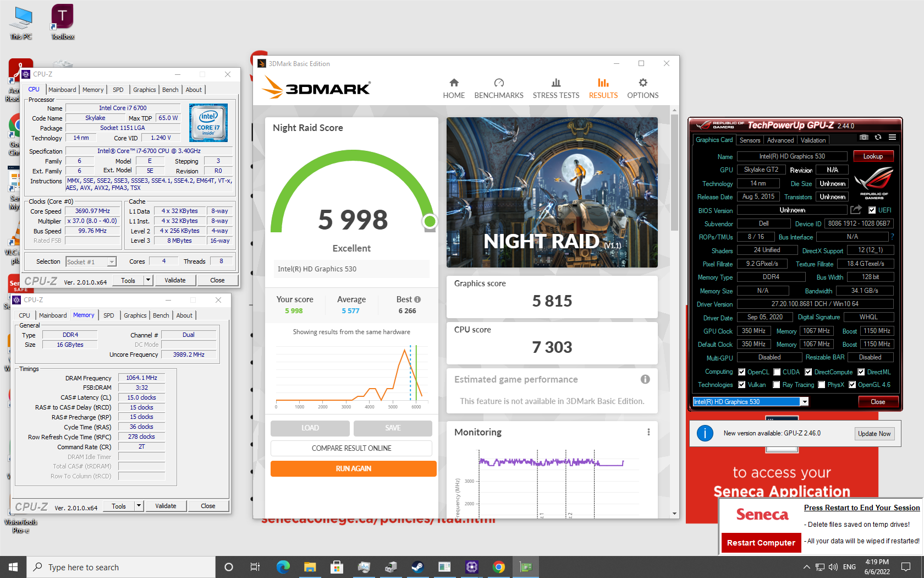The width and height of the screenshot is (924, 578).
Task: Click the Best score info icon
Action: tap(417, 299)
